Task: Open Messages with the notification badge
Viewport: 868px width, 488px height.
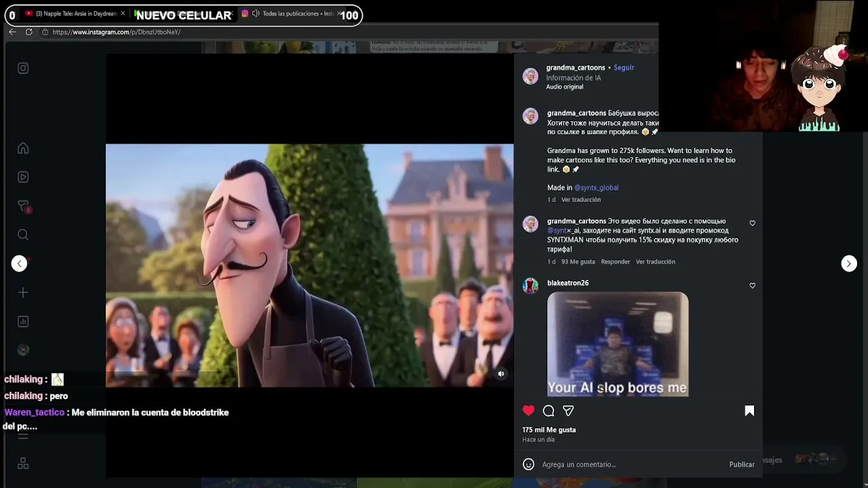Action: 23,206
